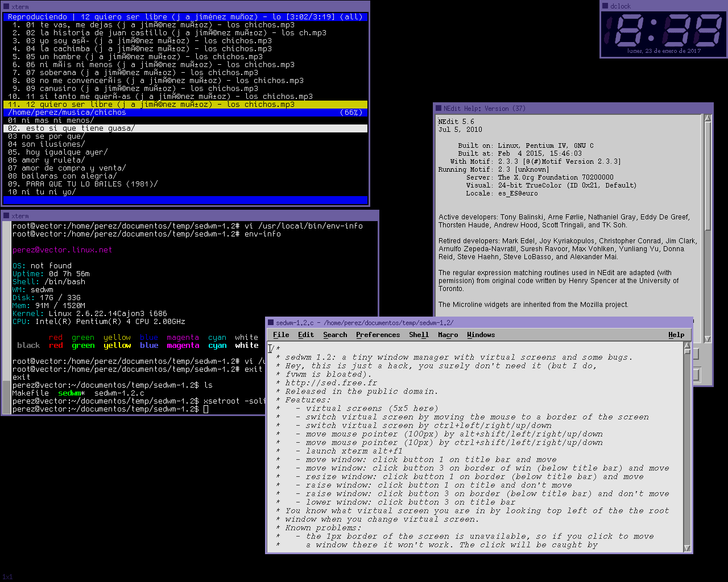This screenshot has height=582, width=728.
Task: Select track "05 un hombre" in the playlist
Action: click(135, 57)
